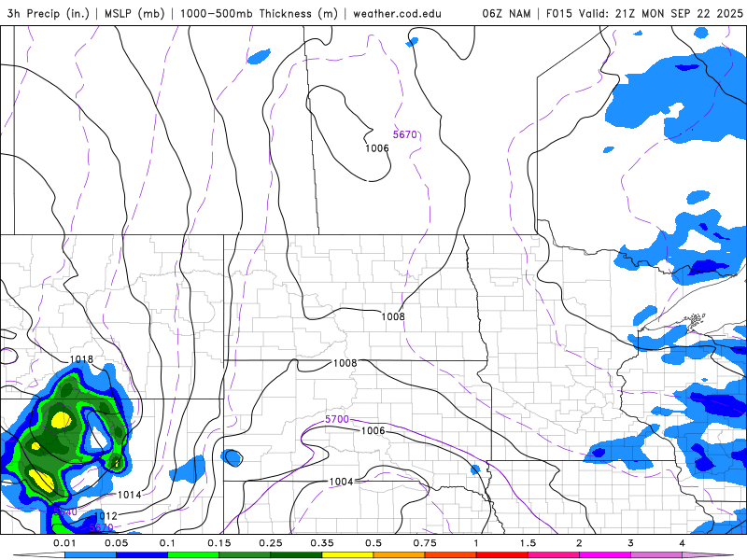Screen dimensions: 747x560
Task: Click the 1004 isobar label
Action: click(341, 482)
